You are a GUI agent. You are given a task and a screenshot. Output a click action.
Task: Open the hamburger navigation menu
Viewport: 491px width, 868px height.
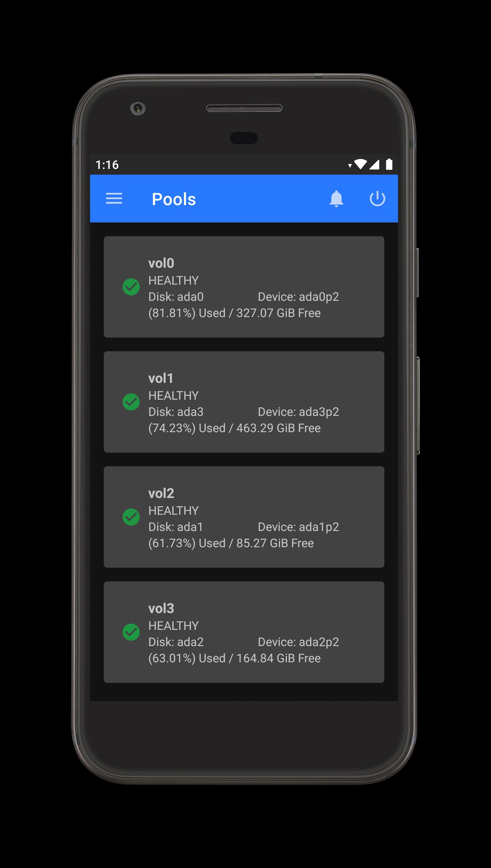click(114, 199)
